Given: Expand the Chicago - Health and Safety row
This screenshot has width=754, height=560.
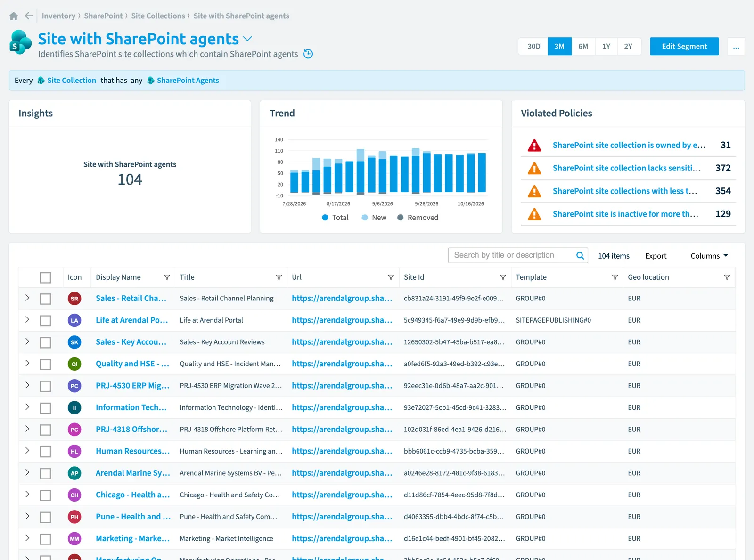Looking at the screenshot, I should [x=27, y=494].
